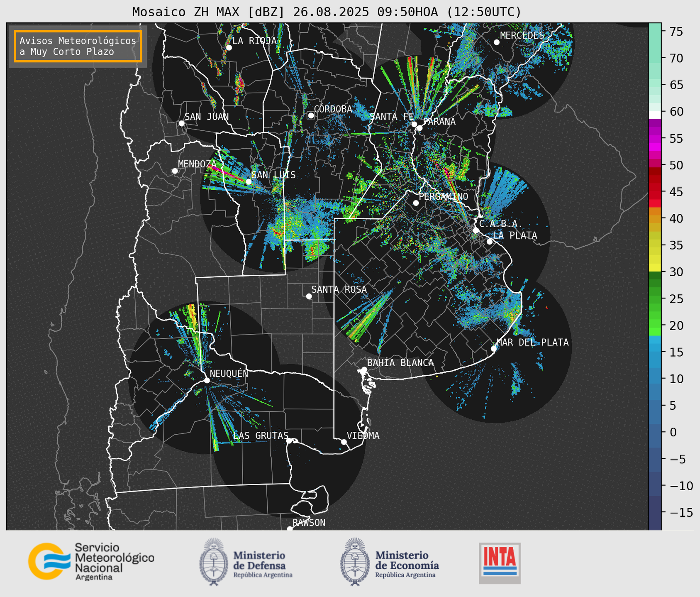Click the magenta 55 dBZ colorbar segment

coord(655,139)
